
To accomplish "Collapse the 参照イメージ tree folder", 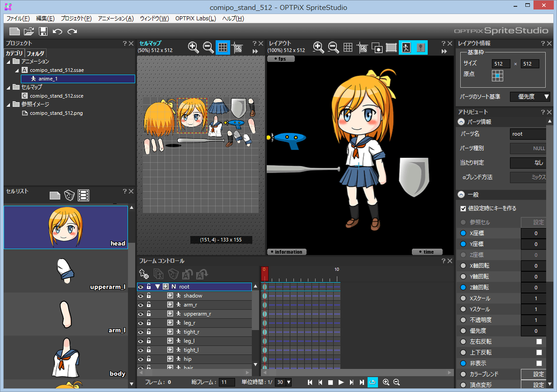I will 9,104.
